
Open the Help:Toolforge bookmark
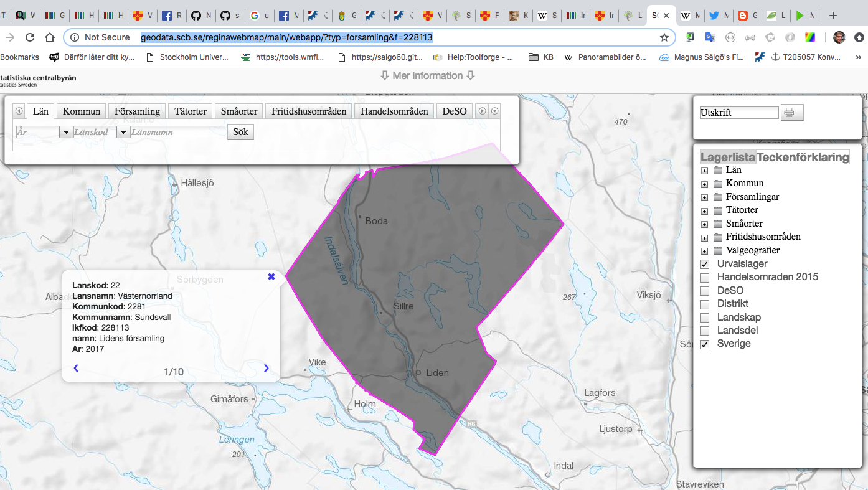(x=473, y=57)
